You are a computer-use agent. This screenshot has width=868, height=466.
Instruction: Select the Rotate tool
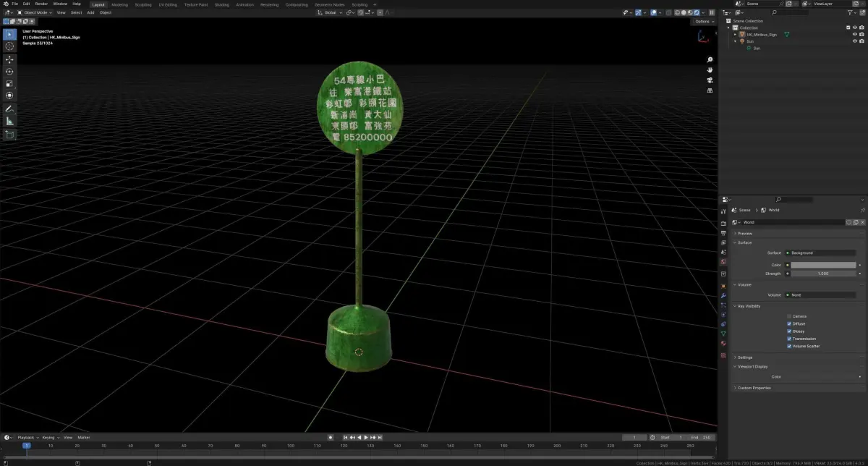coord(9,72)
